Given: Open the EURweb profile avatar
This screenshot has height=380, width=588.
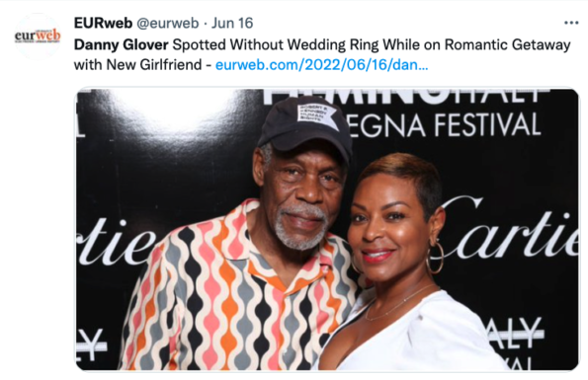Looking at the screenshot, I should (38, 36).
